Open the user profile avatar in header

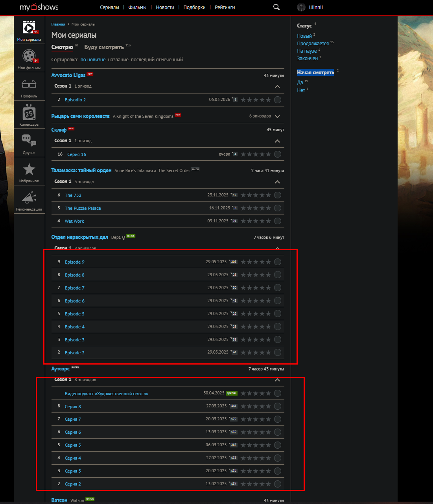301,7
